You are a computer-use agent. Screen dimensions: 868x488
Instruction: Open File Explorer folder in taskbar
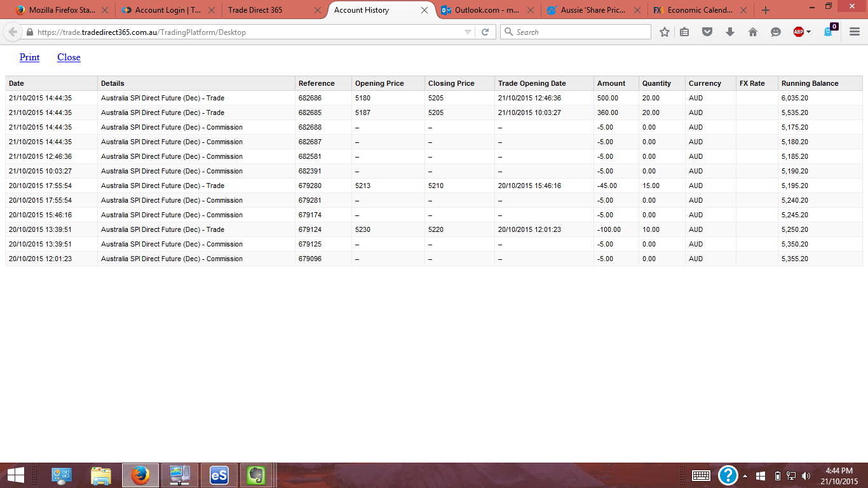click(x=101, y=475)
